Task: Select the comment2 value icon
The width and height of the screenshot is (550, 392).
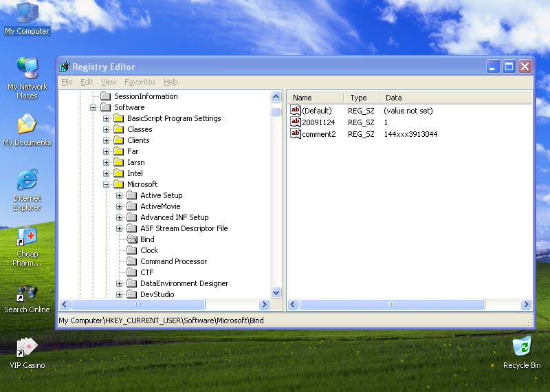Action: [x=296, y=133]
